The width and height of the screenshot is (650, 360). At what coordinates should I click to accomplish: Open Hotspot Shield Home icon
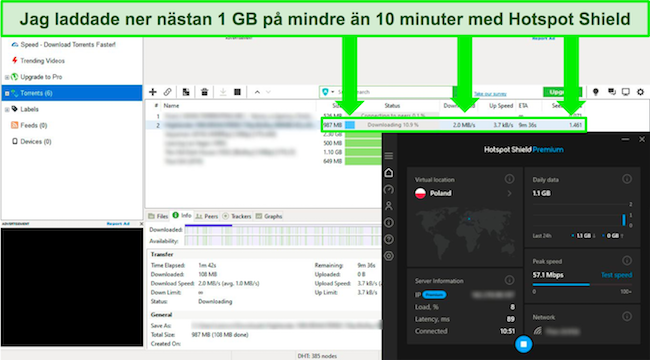[x=389, y=173]
